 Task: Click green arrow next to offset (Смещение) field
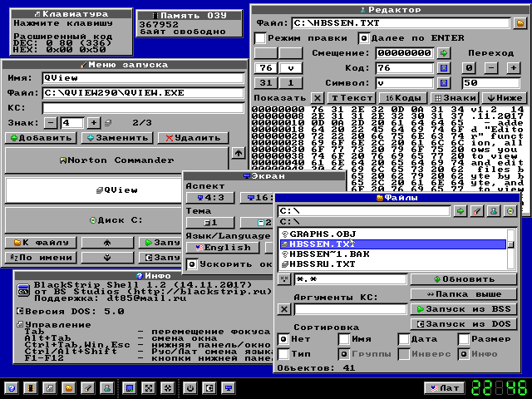pos(443,53)
